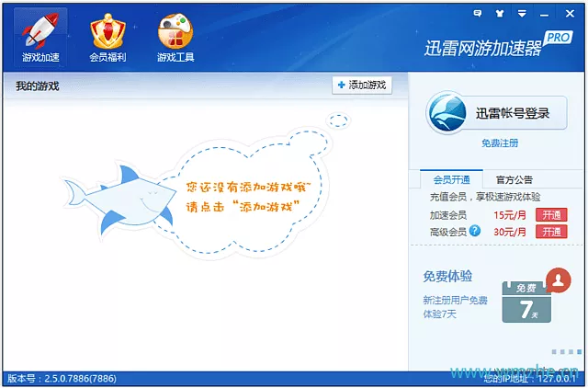588x388 pixels.
Task: Click version number 2.5.0.7886 text
Action: (62, 379)
